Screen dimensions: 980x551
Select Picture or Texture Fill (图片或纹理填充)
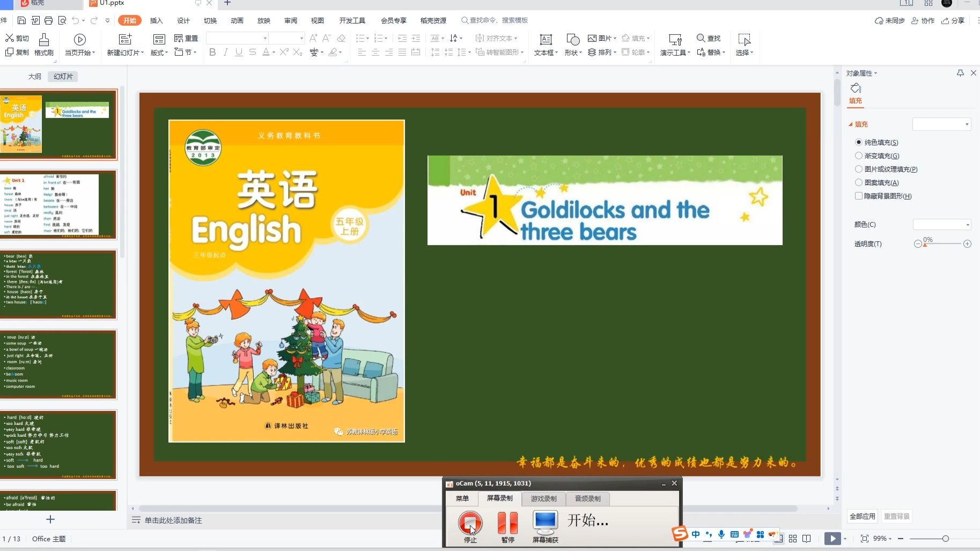(859, 169)
